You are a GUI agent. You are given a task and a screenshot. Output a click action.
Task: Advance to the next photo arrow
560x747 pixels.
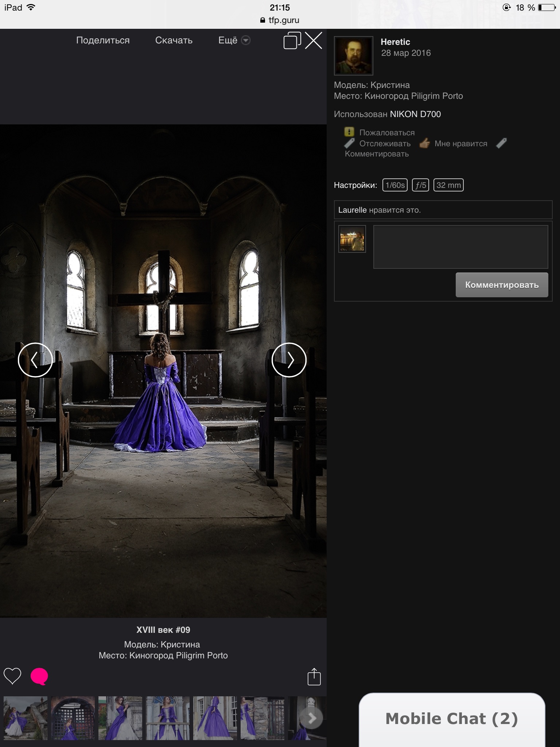click(x=289, y=360)
